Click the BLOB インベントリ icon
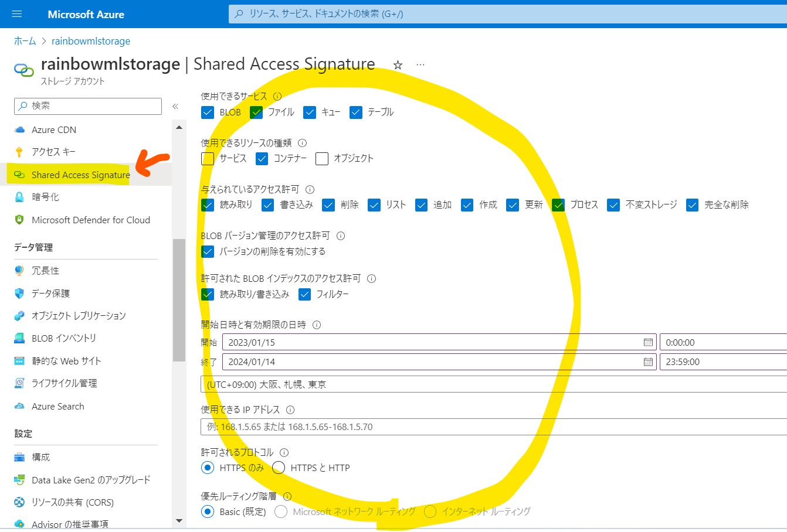Viewport: 787px width, 532px height. click(x=19, y=338)
